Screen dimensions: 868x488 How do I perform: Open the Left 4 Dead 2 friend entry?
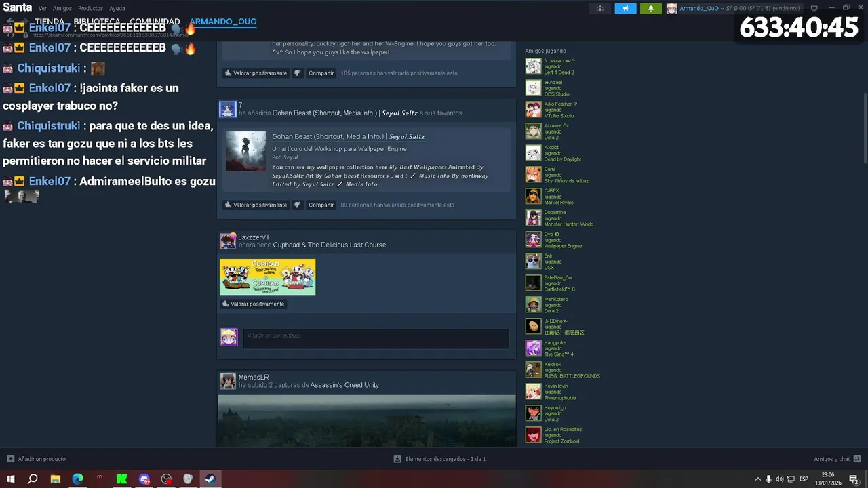(551, 66)
